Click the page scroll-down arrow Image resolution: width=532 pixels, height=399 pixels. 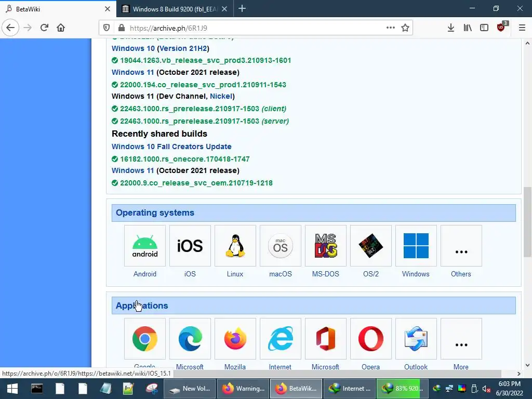[527, 365]
